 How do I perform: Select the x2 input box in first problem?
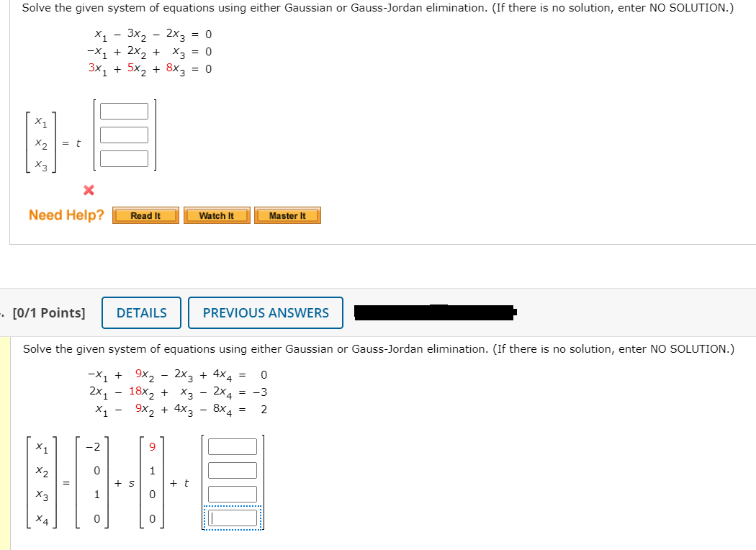point(124,135)
